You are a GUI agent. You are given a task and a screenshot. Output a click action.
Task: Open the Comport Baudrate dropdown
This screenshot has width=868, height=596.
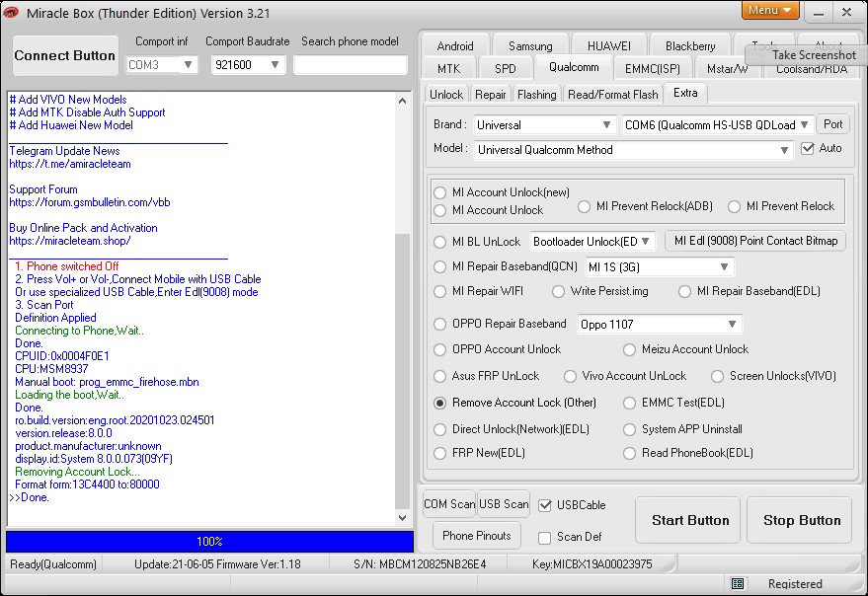coord(248,65)
